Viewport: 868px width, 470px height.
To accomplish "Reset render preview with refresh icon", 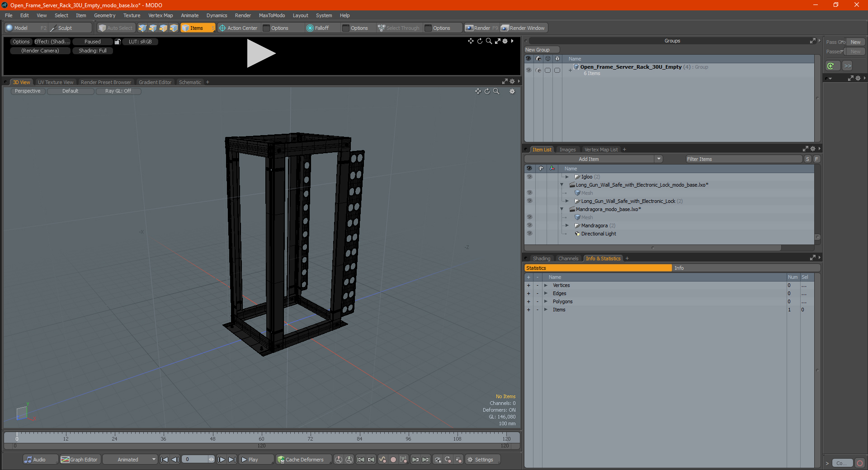I will coord(480,41).
